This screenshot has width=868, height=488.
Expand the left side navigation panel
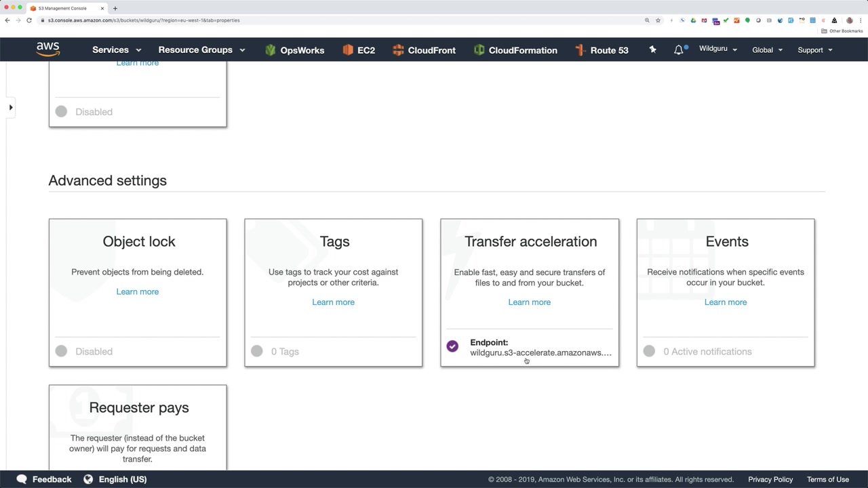pos(11,107)
